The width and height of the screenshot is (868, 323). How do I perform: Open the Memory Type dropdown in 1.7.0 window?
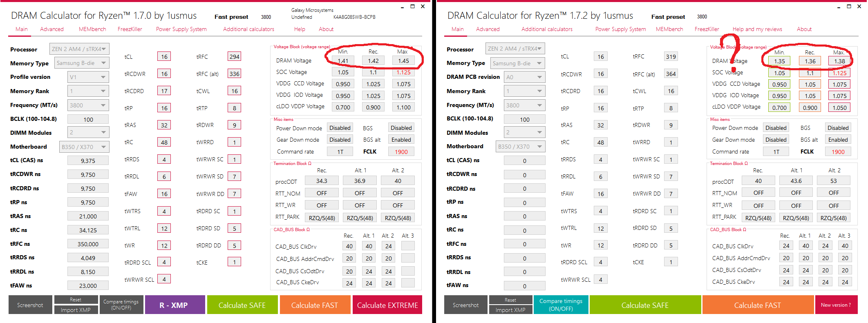pyautogui.click(x=82, y=63)
